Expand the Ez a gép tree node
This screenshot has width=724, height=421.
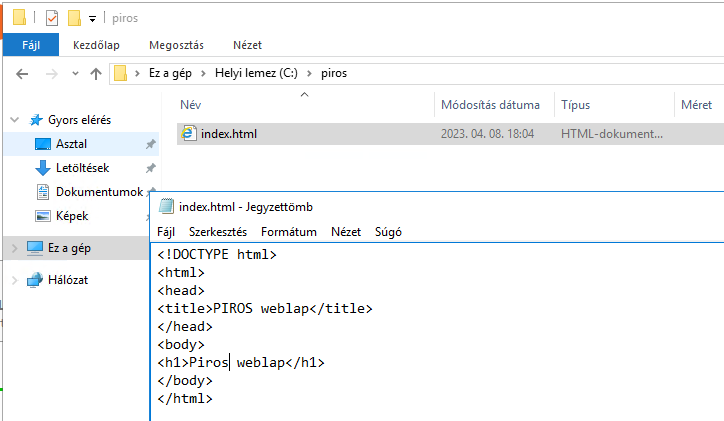coord(14,248)
